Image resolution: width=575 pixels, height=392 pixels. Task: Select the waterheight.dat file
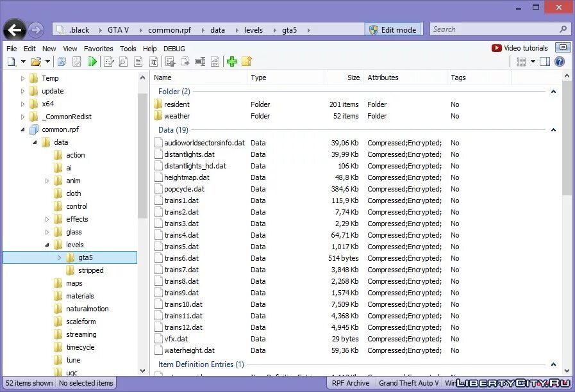click(x=189, y=350)
